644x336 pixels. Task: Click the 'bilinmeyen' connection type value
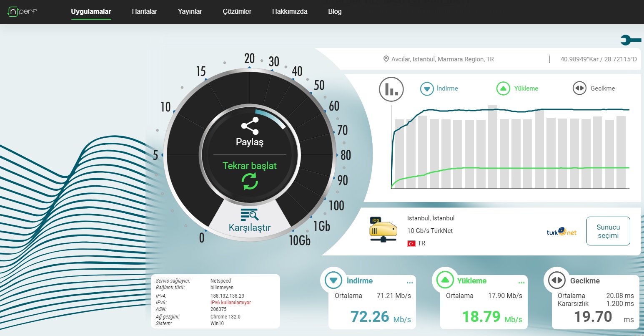[222, 288]
